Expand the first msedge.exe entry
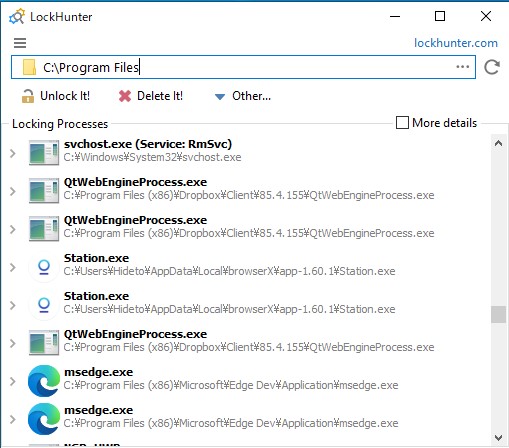Viewport: 509px width, 448px height. 13,381
